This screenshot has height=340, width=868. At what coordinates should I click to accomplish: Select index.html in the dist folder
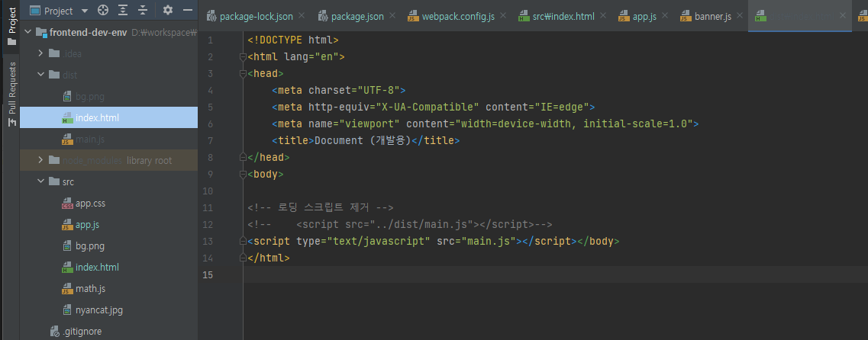(x=108, y=117)
